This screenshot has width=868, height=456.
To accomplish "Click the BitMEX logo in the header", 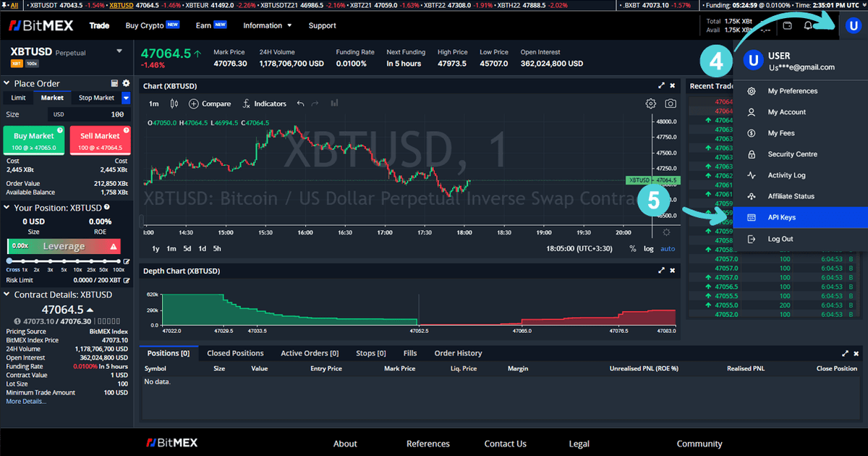I will click(x=43, y=25).
